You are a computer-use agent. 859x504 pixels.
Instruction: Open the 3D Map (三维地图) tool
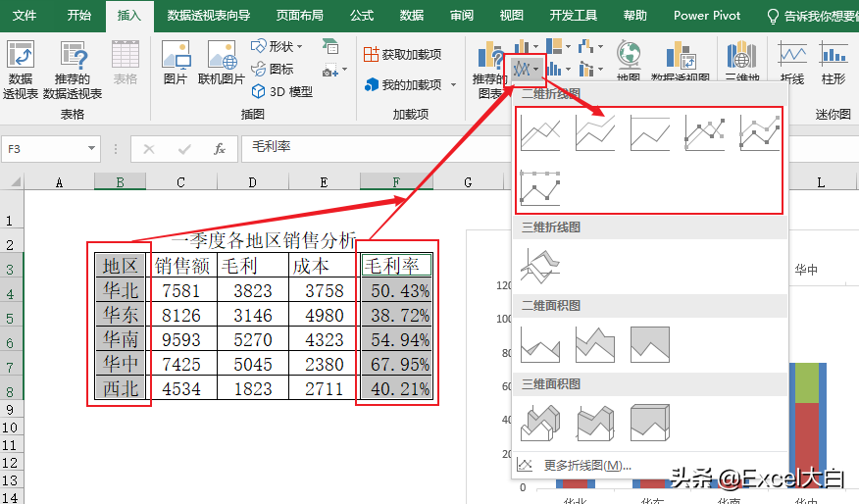coord(741,62)
